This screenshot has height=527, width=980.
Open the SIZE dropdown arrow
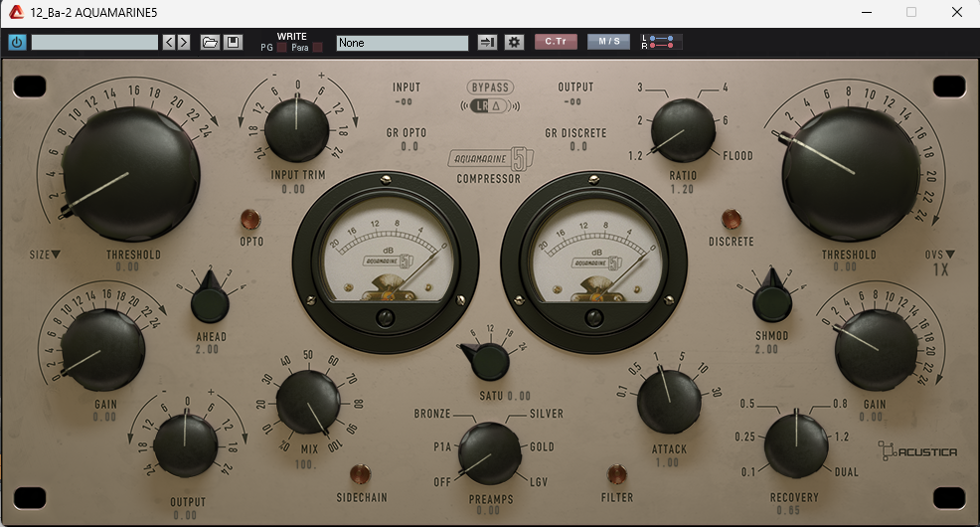(x=45, y=256)
